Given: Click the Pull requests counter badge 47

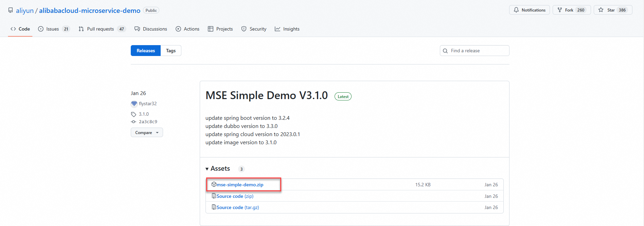Looking at the screenshot, I should (x=122, y=29).
